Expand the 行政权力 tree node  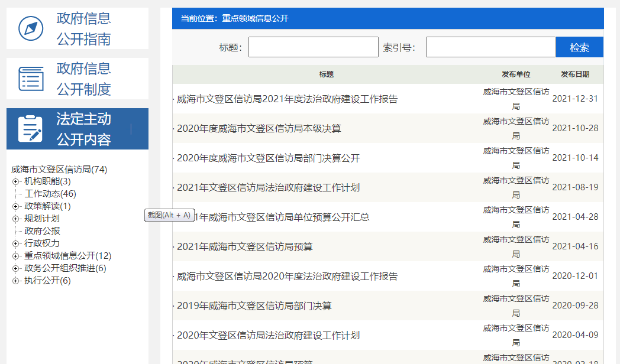coord(16,243)
